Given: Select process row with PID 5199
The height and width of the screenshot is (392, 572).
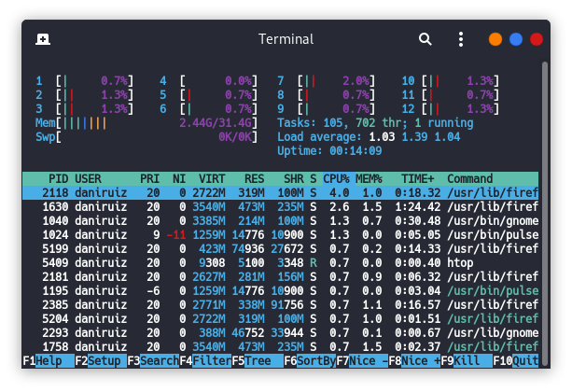Looking at the screenshot, I should click(x=280, y=249).
